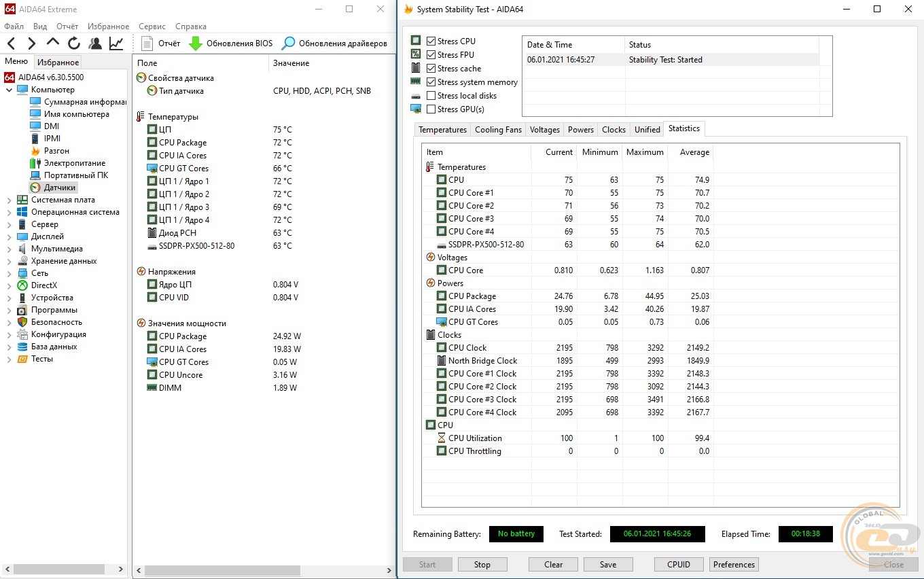Open the user profile icon in toolbar
This screenshot has width=924, height=579.
[95, 43]
